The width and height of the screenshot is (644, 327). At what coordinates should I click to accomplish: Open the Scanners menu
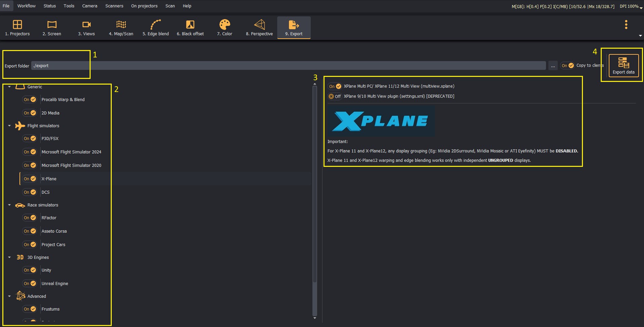[x=114, y=6]
